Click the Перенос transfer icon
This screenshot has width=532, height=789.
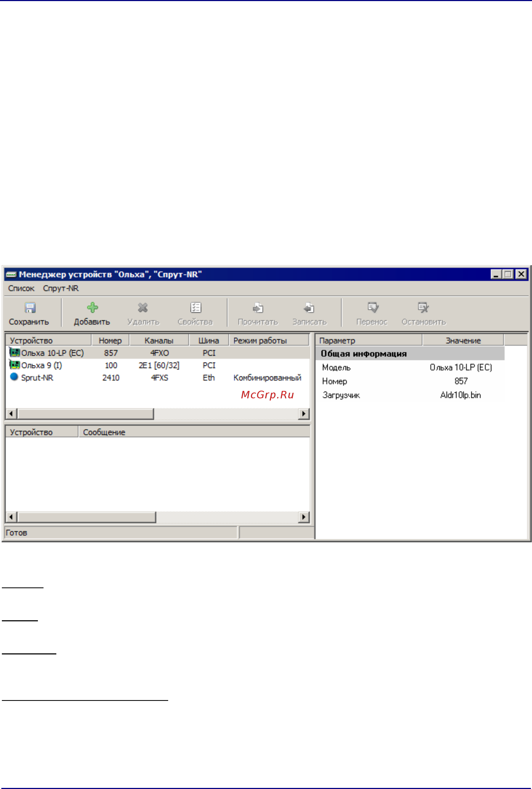click(373, 307)
